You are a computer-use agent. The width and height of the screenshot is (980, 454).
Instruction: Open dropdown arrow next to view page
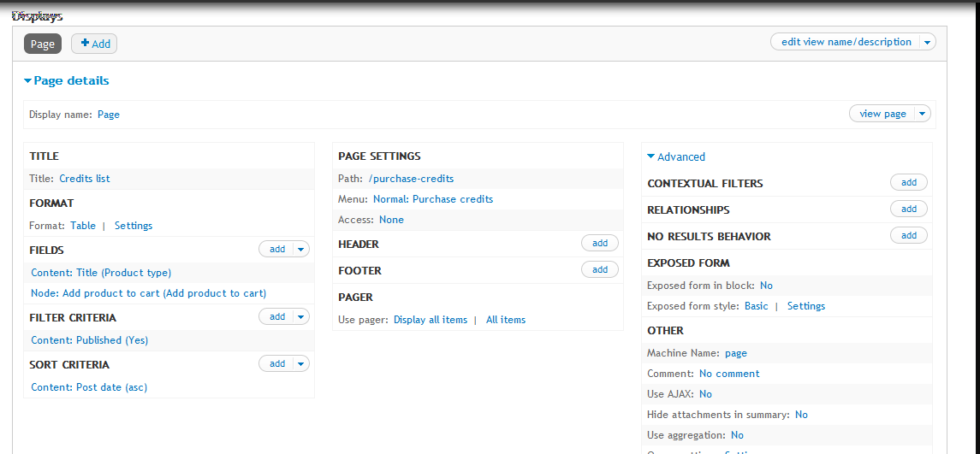point(922,114)
